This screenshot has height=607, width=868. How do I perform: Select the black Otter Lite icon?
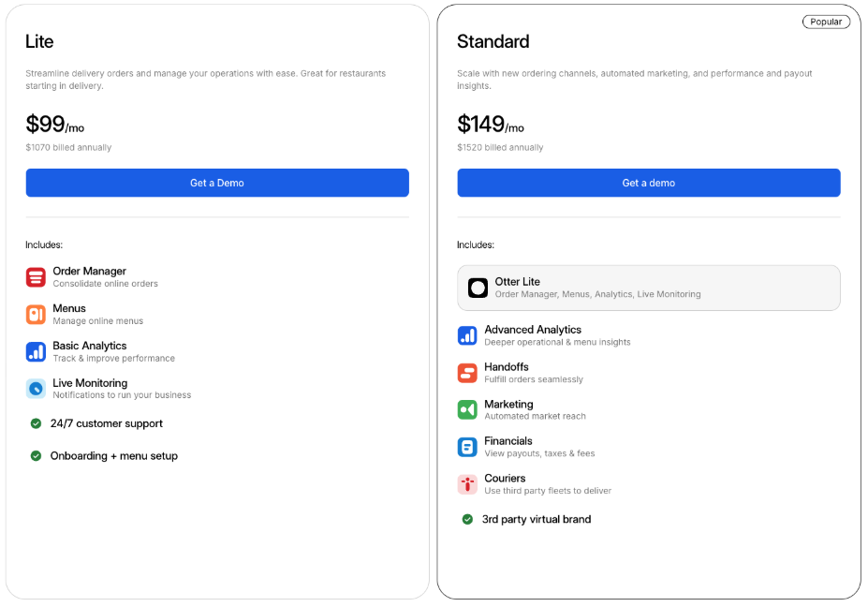tap(478, 288)
